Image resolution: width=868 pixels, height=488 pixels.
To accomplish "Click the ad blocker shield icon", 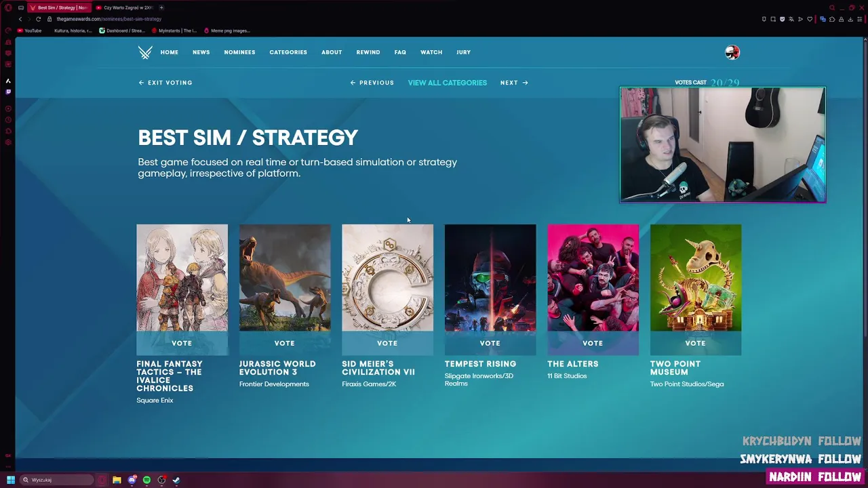I will click(783, 19).
